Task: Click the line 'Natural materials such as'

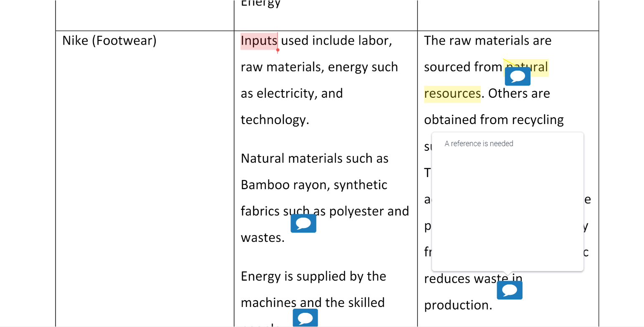Action: 315,159
